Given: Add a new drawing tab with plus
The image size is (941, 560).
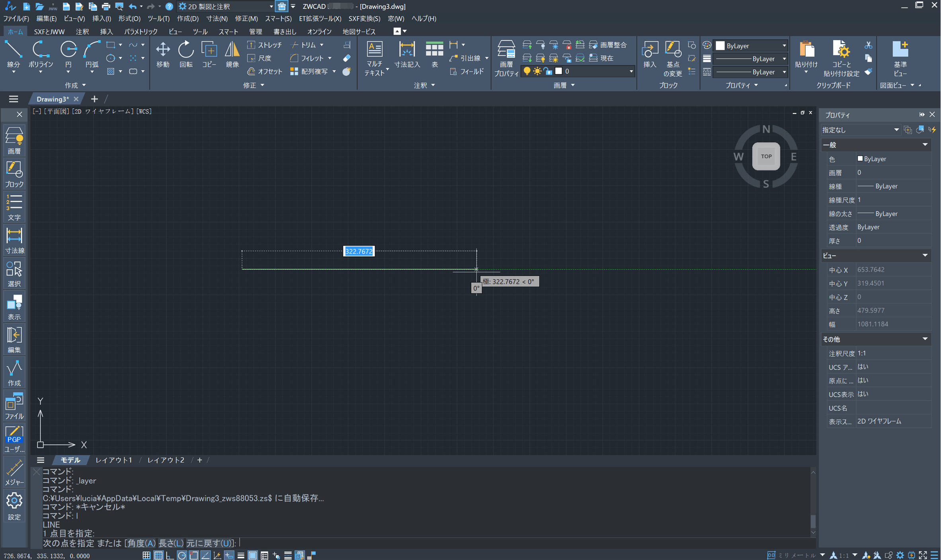Looking at the screenshot, I should pyautogui.click(x=94, y=99).
